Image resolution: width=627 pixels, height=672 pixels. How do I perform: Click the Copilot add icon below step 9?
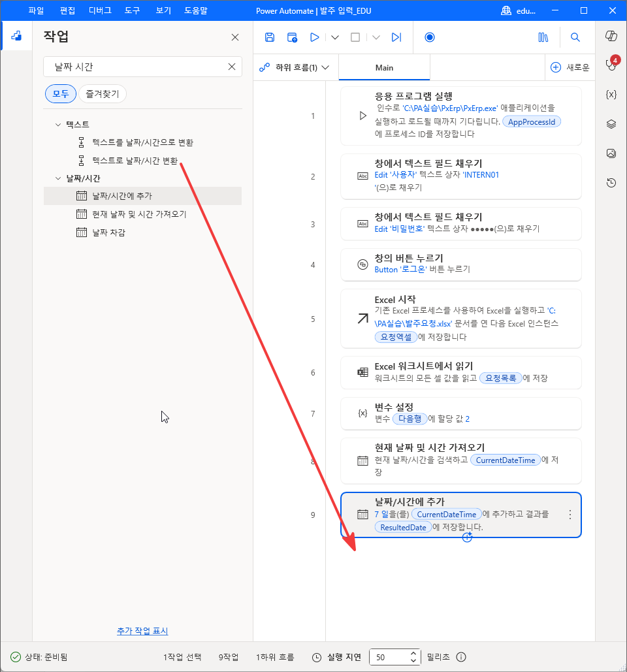[467, 537]
